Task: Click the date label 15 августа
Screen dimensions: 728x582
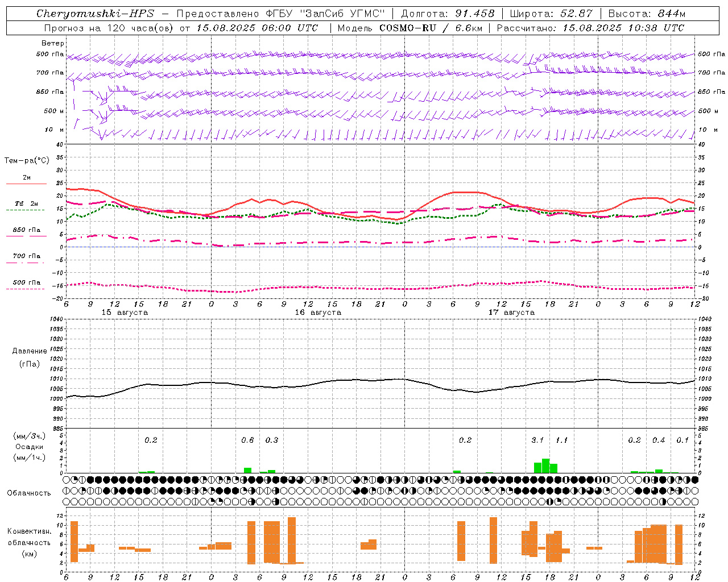Action: coord(125,313)
